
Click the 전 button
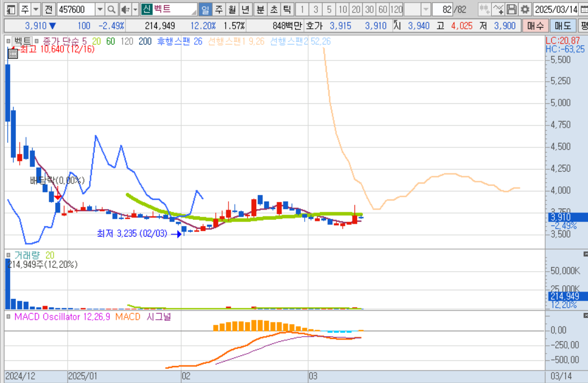pyautogui.click(x=49, y=9)
